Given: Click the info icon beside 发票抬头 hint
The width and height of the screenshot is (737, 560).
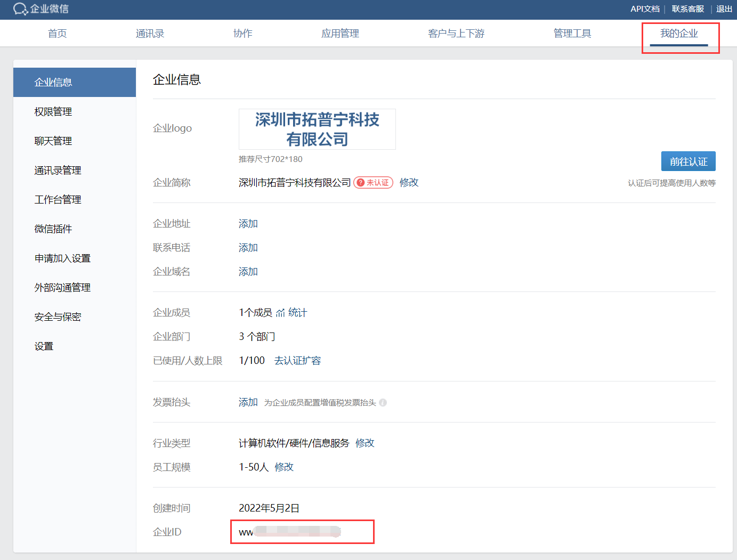Looking at the screenshot, I should [x=383, y=402].
